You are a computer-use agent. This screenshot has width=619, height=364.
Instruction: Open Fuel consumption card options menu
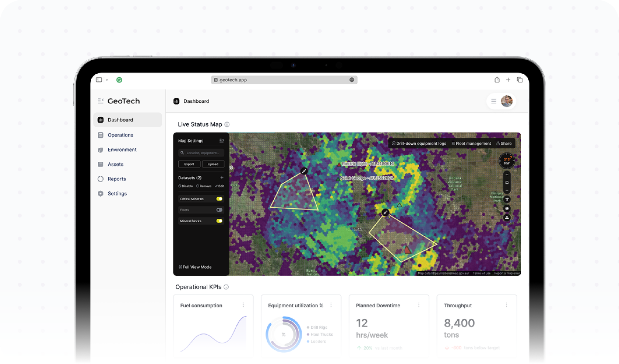[x=243, y=305]
